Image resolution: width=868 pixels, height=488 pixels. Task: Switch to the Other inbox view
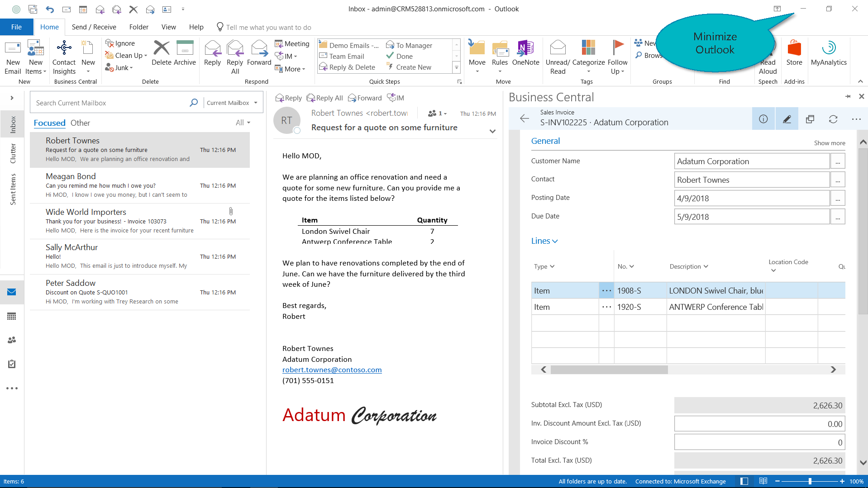click(x=80, y=123)
